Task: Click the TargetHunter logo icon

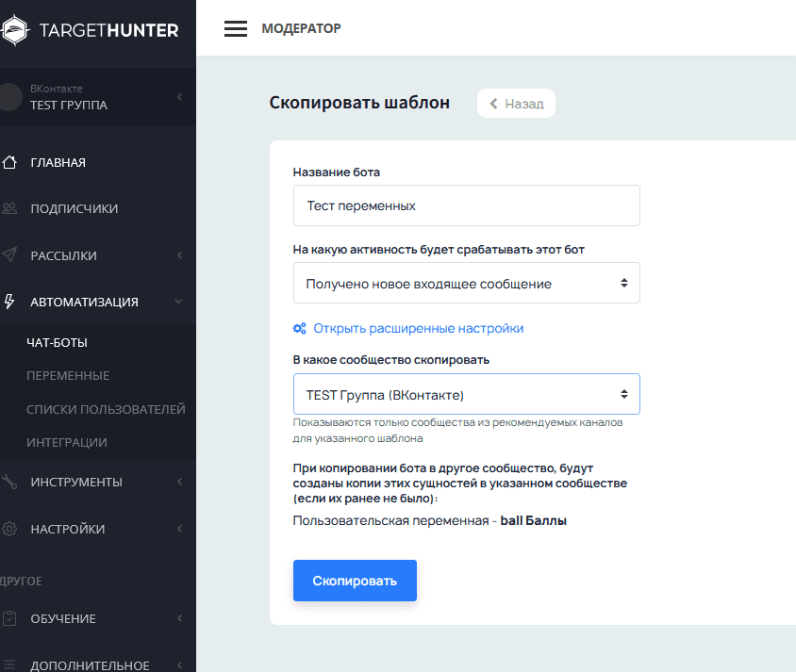Action: 16,30
